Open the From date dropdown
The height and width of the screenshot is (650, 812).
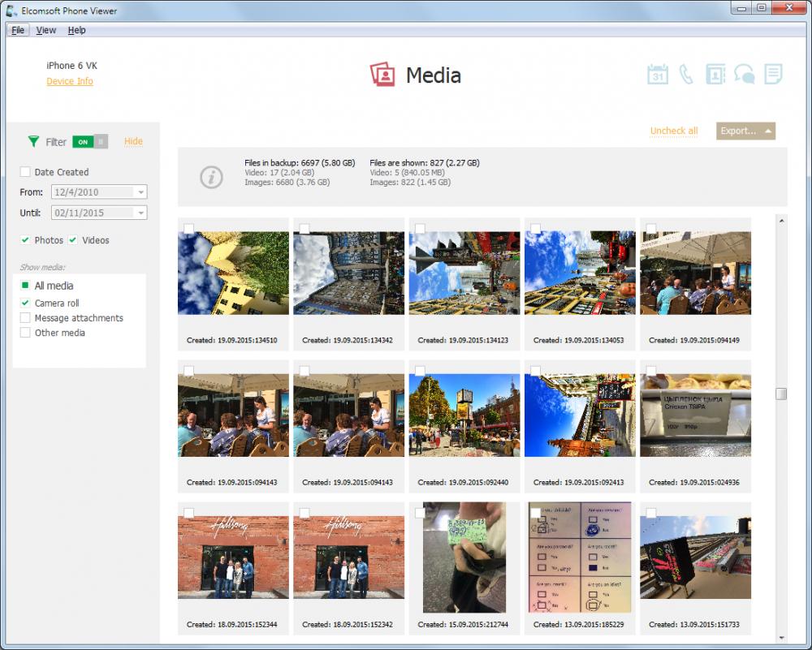[141, 192]
